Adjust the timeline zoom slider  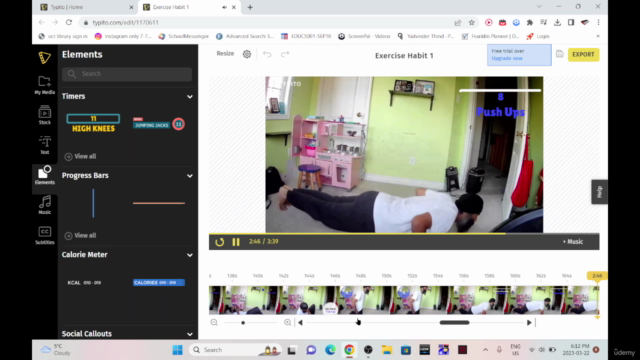[x=243, y=322]
